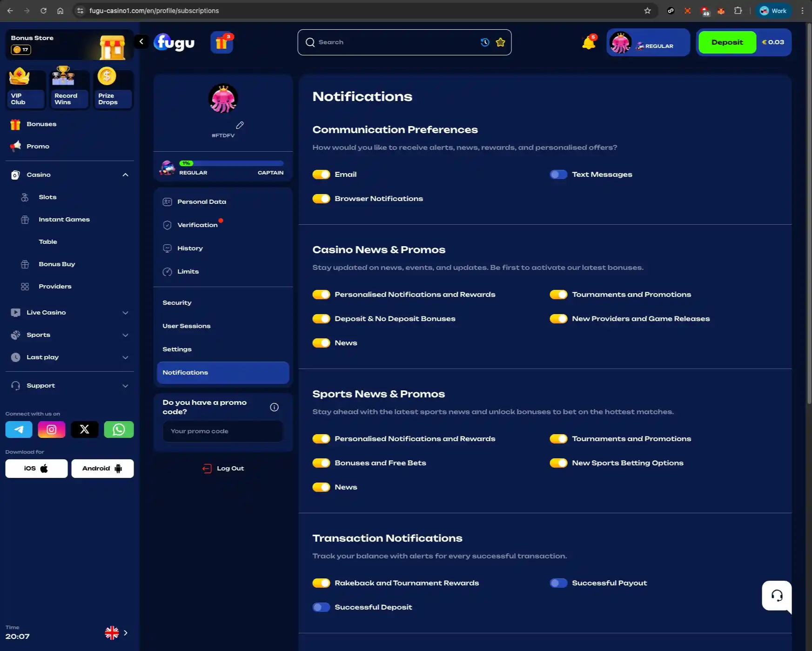Toggle New Providers and Game Releases
Image resolution: width=812 pixels, height=651 pixels.
tap(558, 319)
